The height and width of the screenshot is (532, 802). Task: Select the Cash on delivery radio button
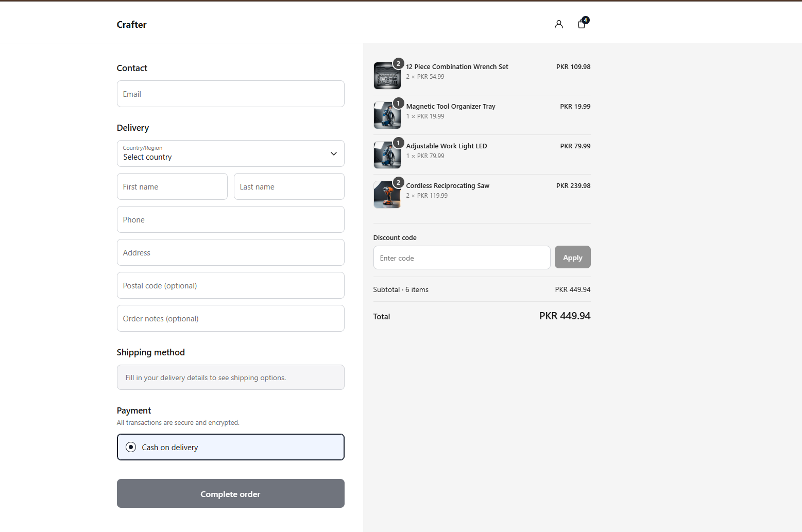(131, 447)
